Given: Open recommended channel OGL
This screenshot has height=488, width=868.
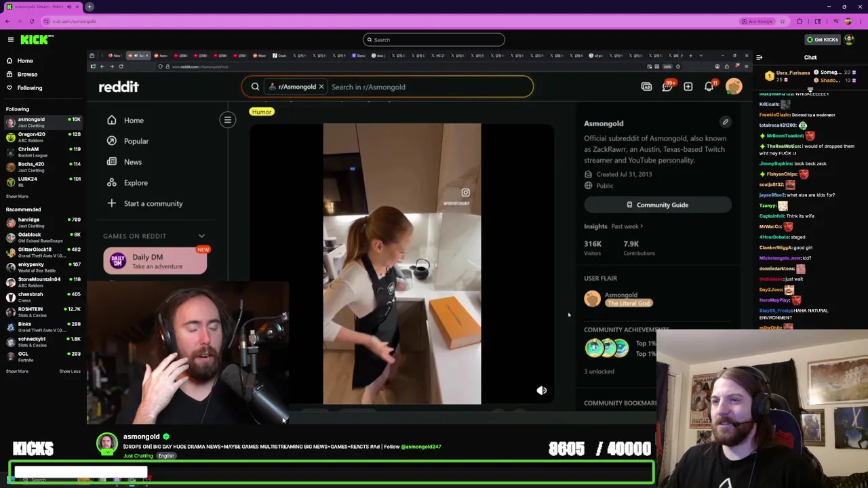Looking at the screenshot, I should pos(43,357).
